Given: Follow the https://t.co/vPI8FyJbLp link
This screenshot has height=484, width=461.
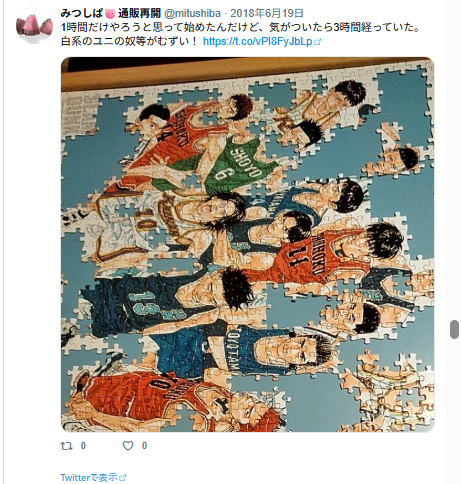Looking at the screenshot, I should [x=258, y=42].
